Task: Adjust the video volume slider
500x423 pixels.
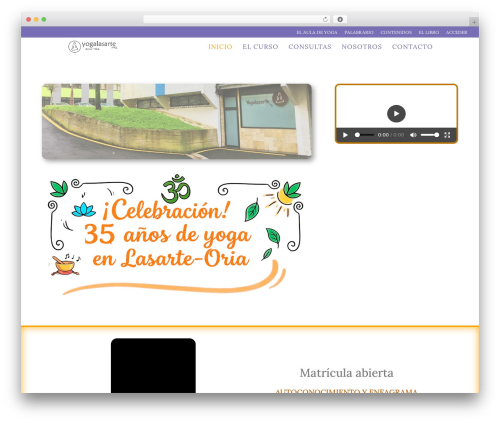Action: pos(430,135)
